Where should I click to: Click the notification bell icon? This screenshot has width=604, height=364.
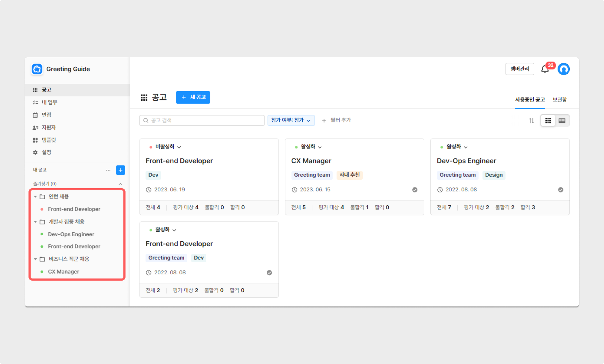point(545,69)
